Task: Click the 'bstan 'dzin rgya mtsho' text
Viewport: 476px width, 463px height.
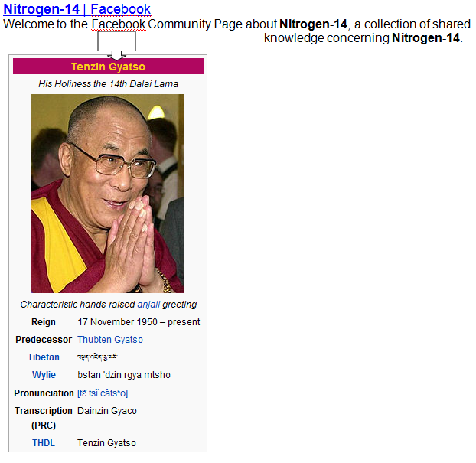Action: pyautogui.click(x=124, y=375)
